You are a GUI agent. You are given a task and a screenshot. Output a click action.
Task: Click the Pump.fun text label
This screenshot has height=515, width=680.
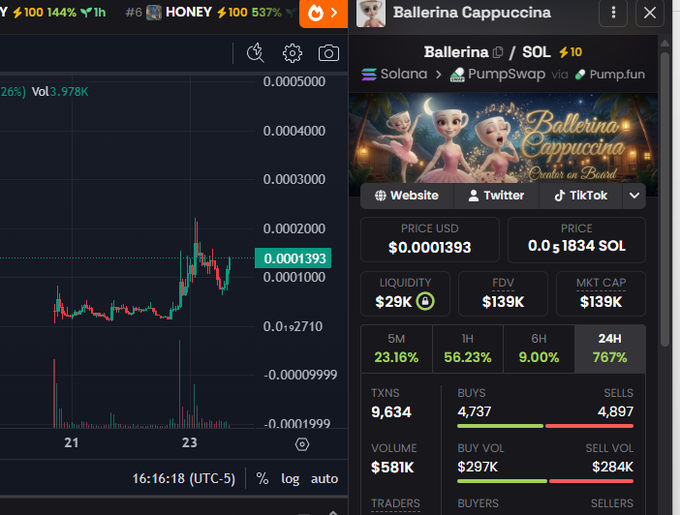[617, 75]
